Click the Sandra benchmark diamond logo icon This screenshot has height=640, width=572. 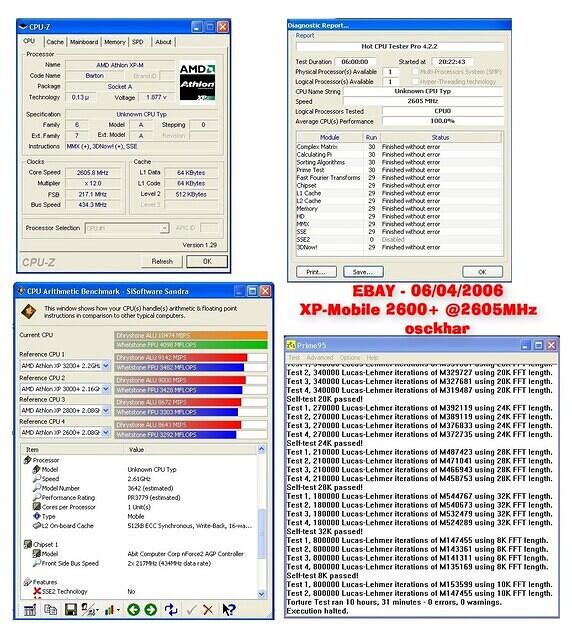(x=28, y=311)
